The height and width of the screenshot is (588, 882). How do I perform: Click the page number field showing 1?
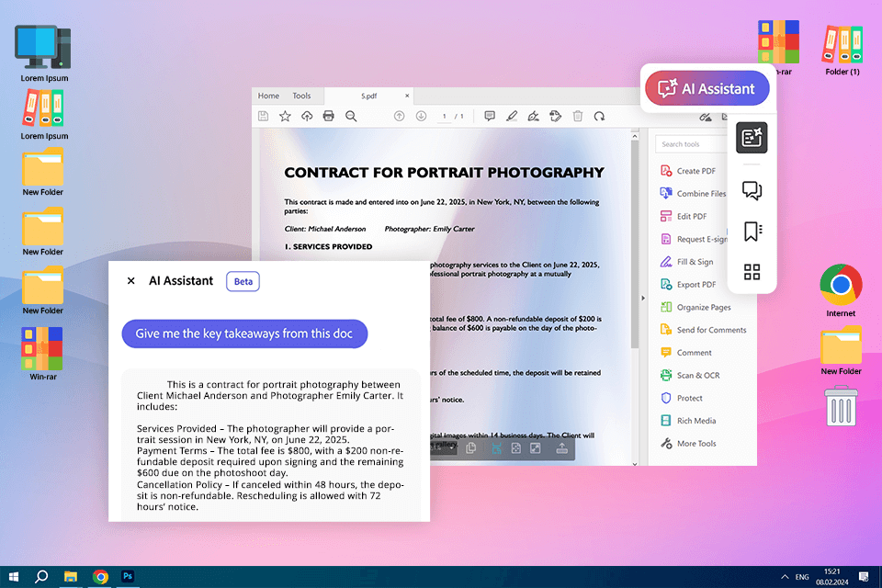coord(445,117)
